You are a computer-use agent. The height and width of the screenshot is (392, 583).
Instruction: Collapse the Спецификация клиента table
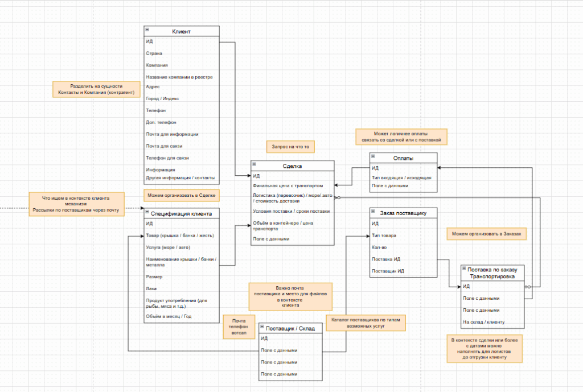tap(147, 212)
